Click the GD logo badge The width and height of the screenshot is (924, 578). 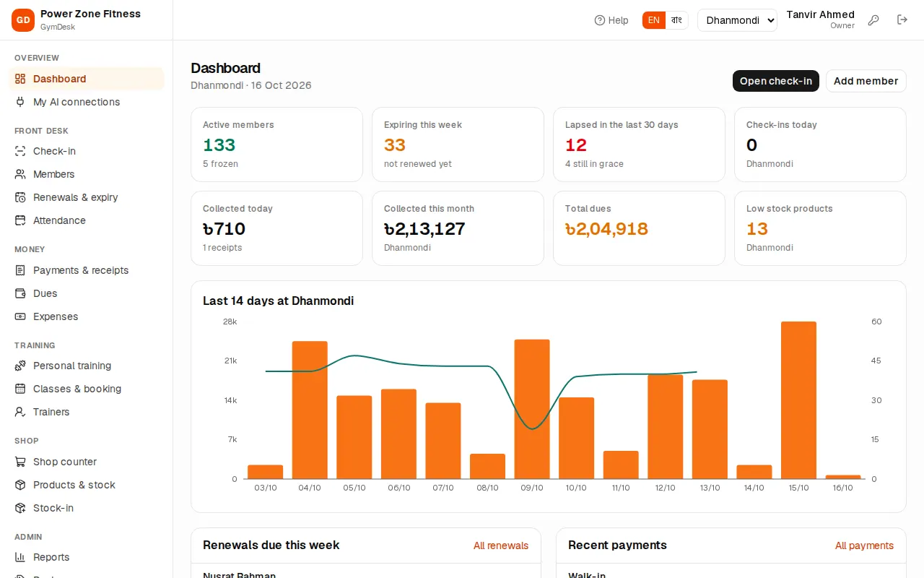click(23, 20)
